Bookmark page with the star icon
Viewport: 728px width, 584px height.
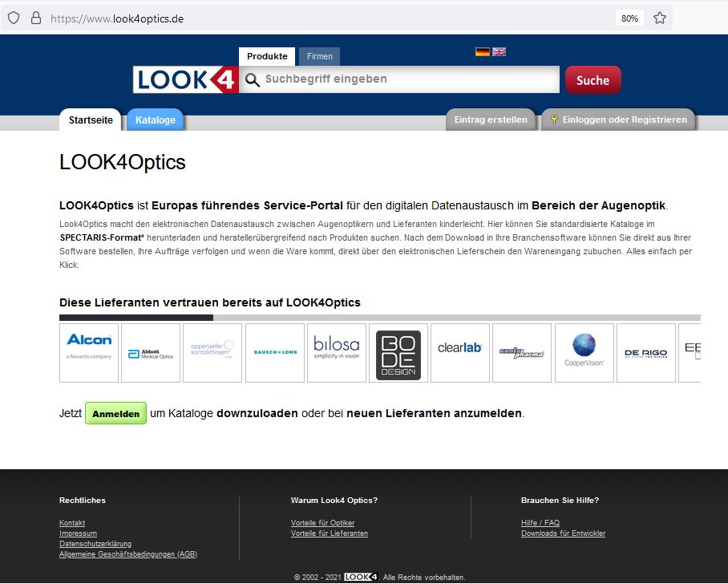(659, 18)
